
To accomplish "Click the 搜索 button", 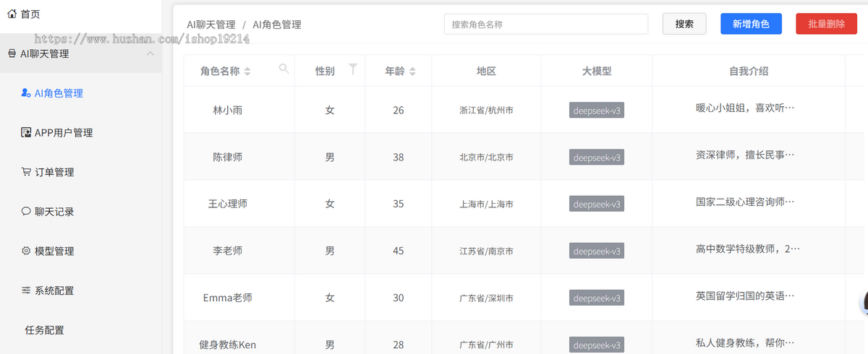I will 684,24.
